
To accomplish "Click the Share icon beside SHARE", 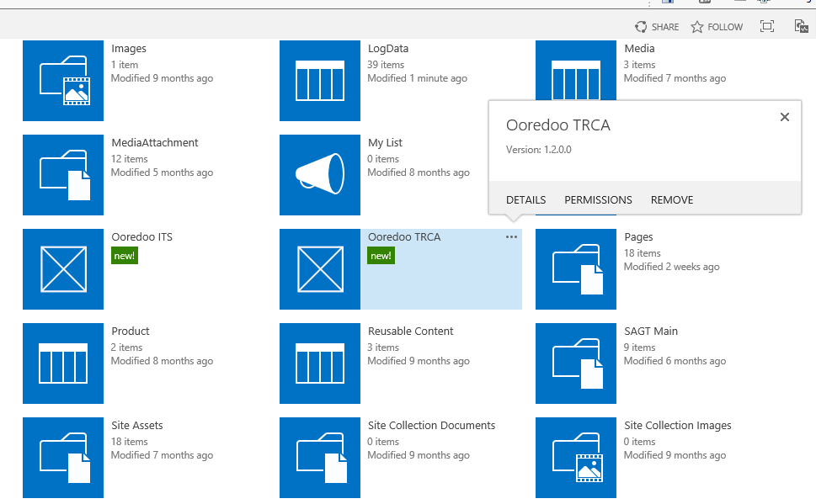I will 641,26.
